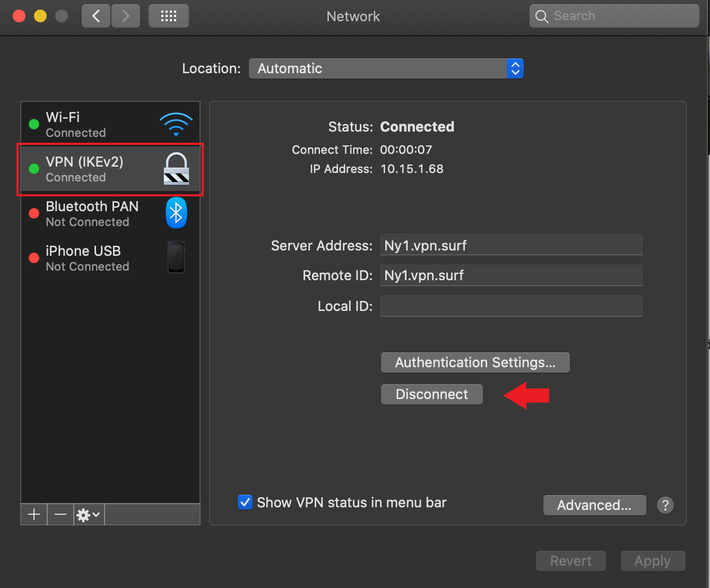The width and height of the screenshot is (710, 588).
Task: Uncheck Show VPN status in menu bar
Action: coord(245,502)
